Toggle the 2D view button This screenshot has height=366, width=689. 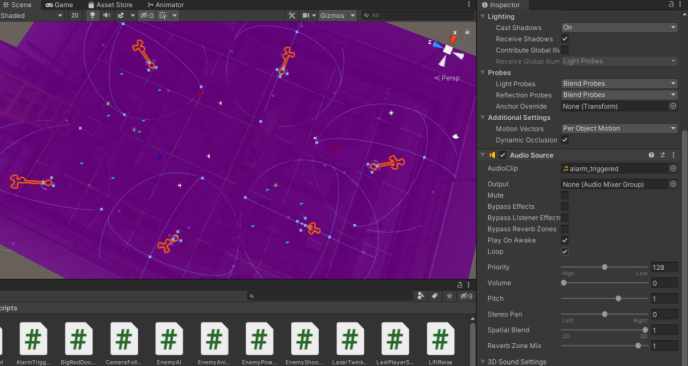(x=75, y=15)
